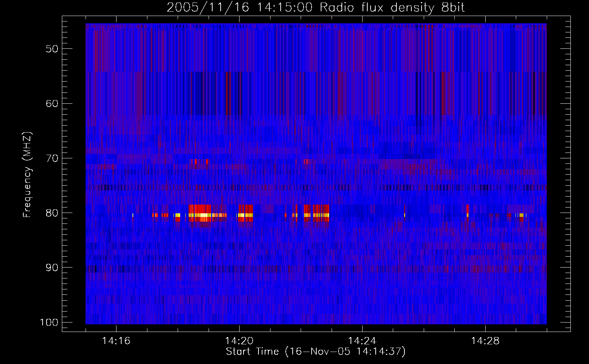
Task: Click the bright yellow burst near 80 MHz before 14:19
Action: [200, 215]
